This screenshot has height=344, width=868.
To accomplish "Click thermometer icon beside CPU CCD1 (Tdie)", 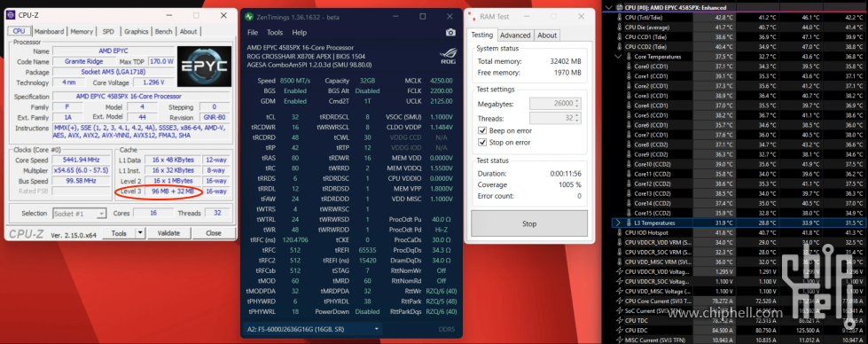I will click(x=620, y=37).
